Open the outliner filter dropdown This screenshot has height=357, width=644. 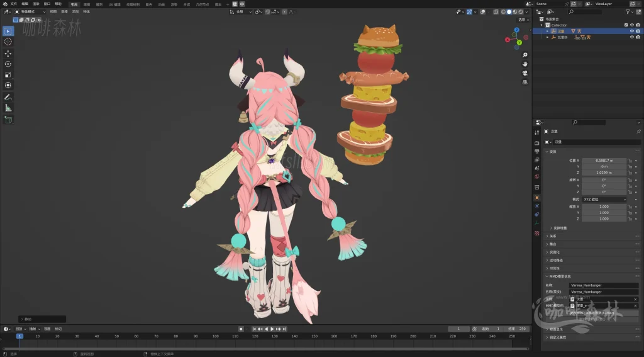click(629, 12)
